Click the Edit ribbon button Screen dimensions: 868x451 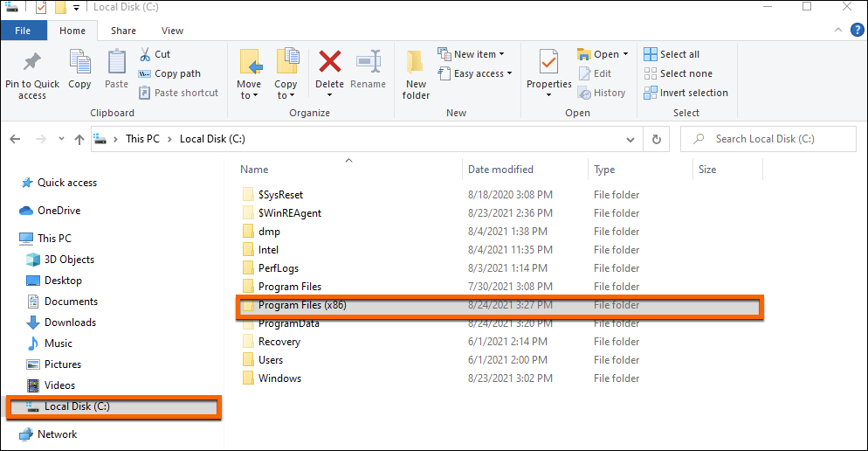click(x=595, y=73)
